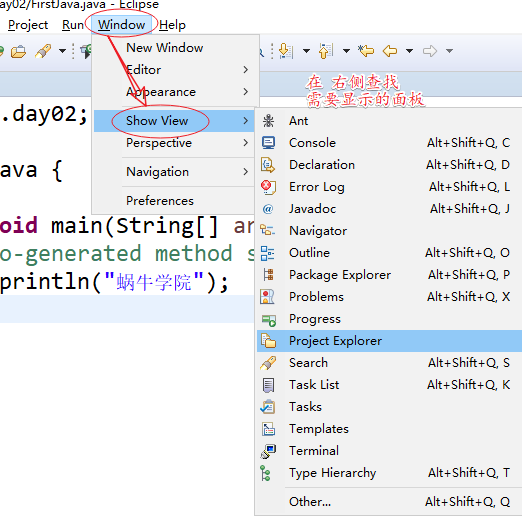
Task: Click the Next Annotation toolbar icon
Action: tap(286, 51)
